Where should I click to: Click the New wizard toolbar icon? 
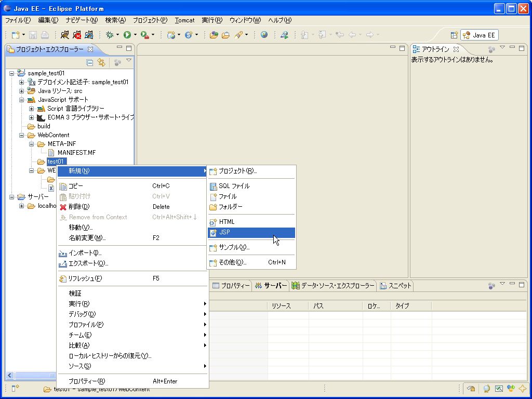(16, 35)
